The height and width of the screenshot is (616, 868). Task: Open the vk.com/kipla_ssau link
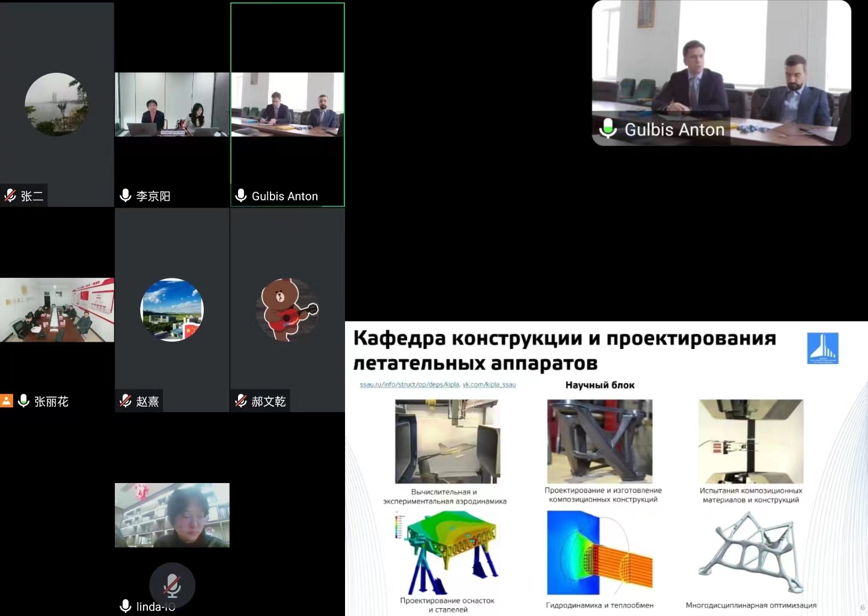pos(489,384)
